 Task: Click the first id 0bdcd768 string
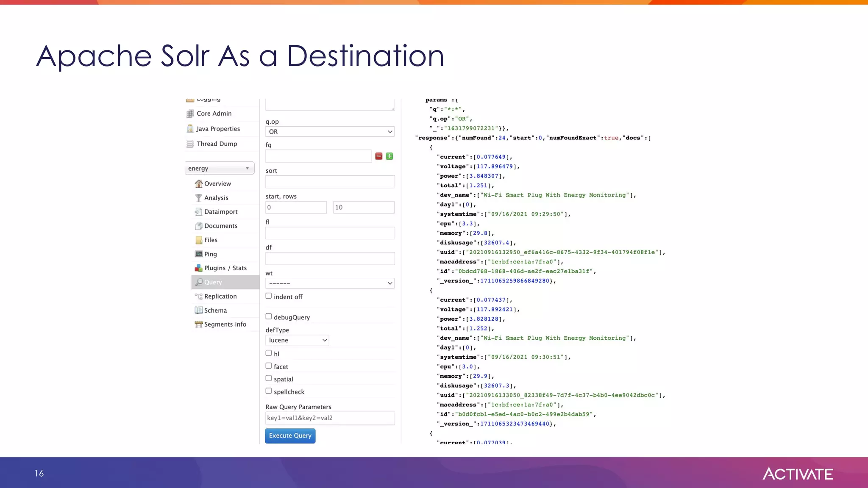pyautogui.click(x=523, y=272)
